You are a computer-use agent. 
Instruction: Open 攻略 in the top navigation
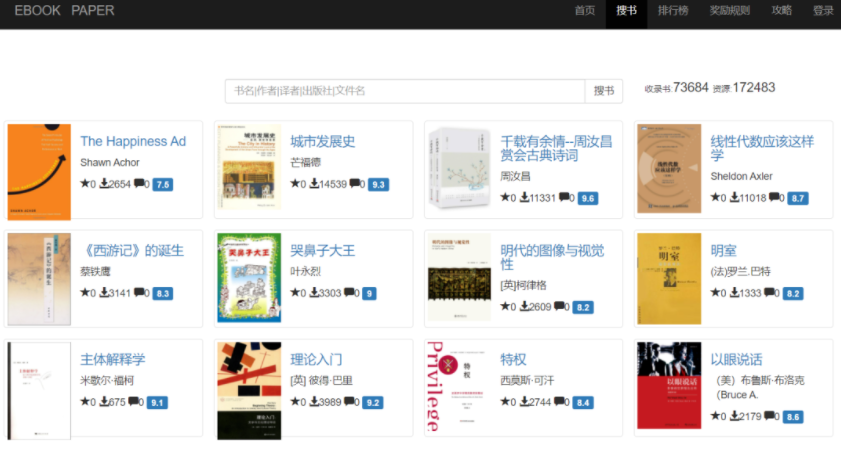[782, 11]
